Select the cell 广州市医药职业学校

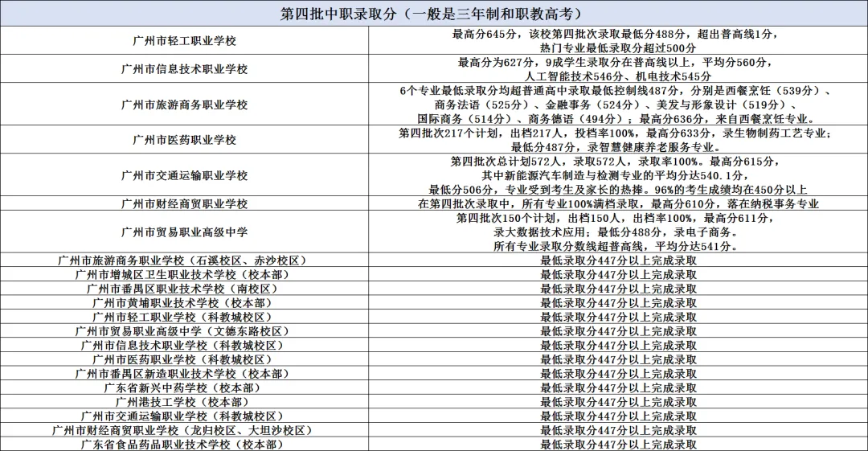tap(184, 140)
